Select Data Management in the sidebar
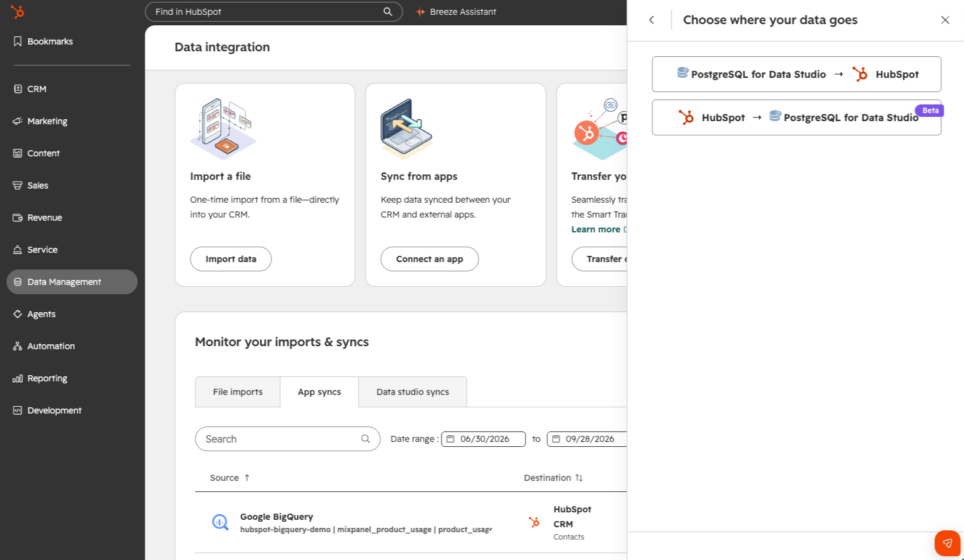The image size is (964, 560). coord(72,282)
